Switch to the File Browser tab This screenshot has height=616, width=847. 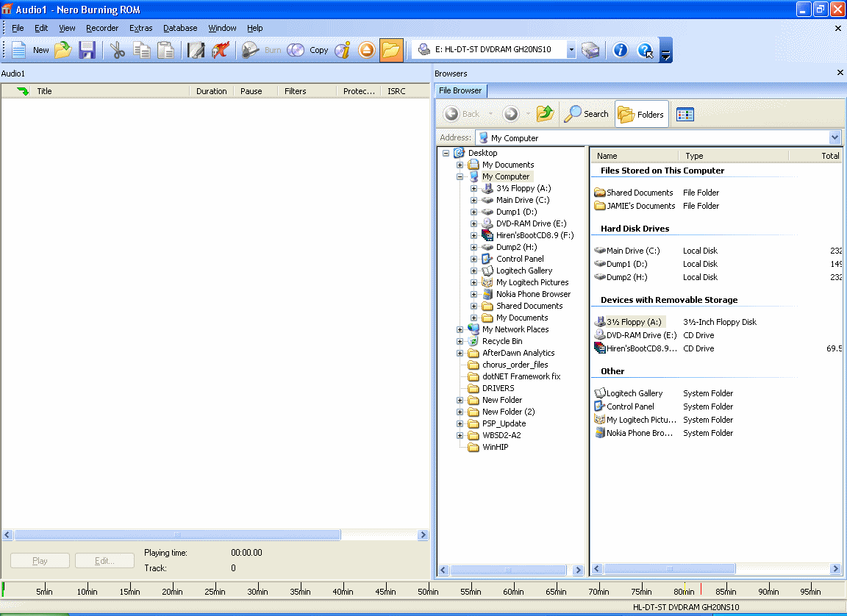[x=460, y=90]
